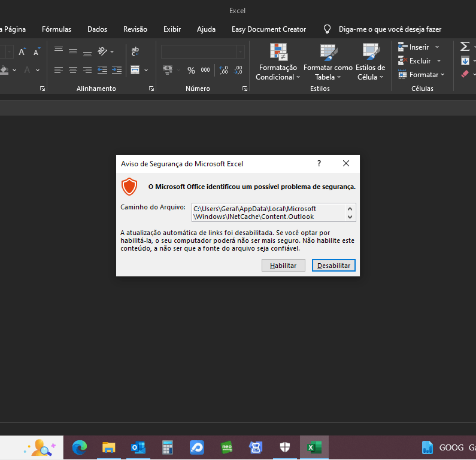Image resolution: width=476 pixels, height=460 pixels.
Task: Switch to the Fórmulas tab
Action: tap(56, 29)
